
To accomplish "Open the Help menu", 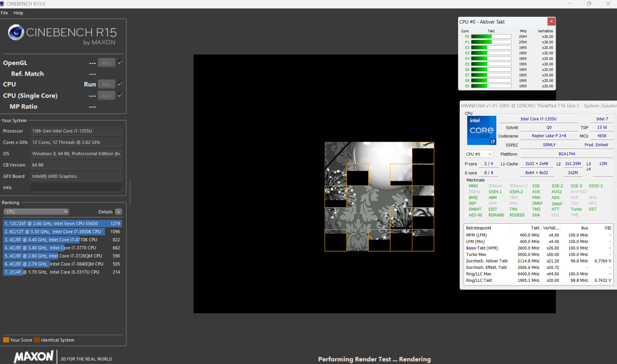I will point(18,13).
